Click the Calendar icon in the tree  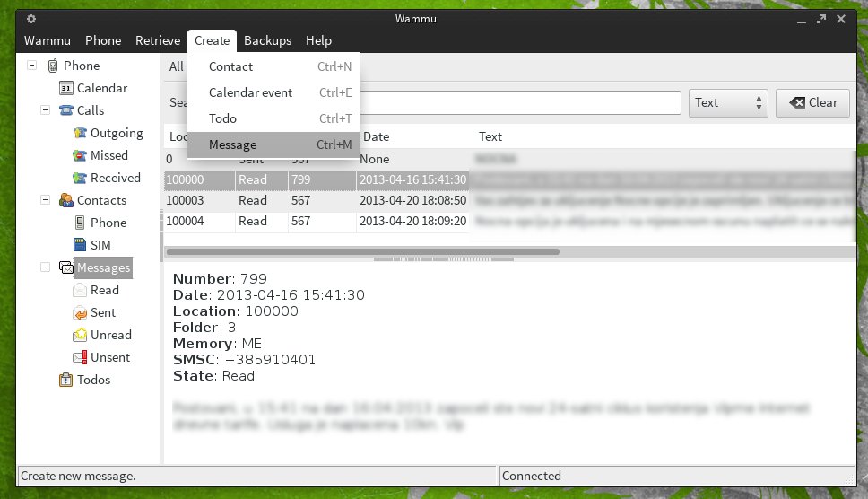pos(65,88)
